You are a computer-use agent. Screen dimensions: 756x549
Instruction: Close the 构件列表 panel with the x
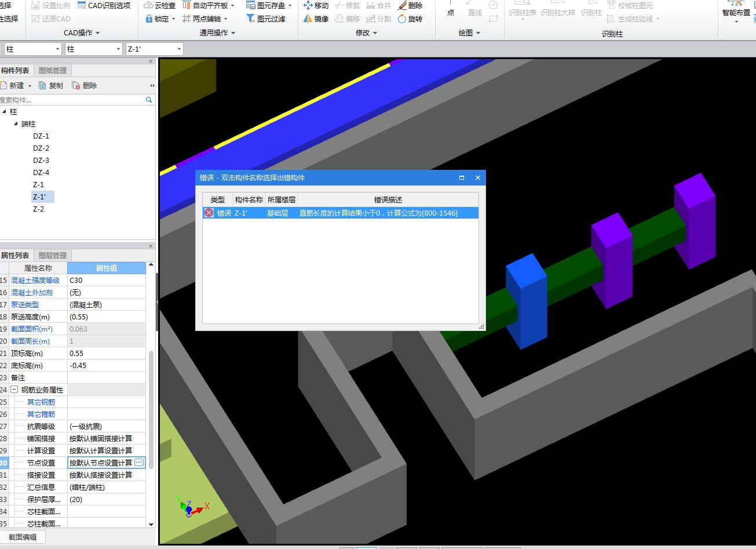coord(151,61)
